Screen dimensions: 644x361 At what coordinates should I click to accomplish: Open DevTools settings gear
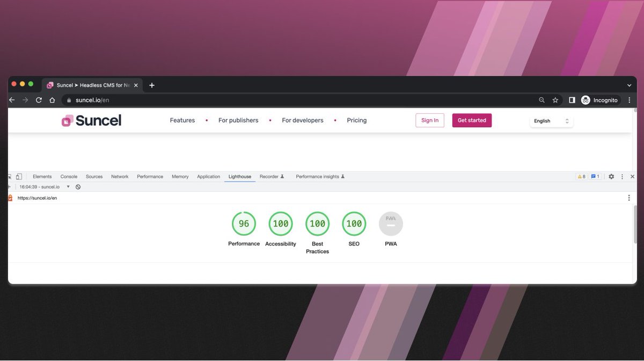click(x=611, y=176)
